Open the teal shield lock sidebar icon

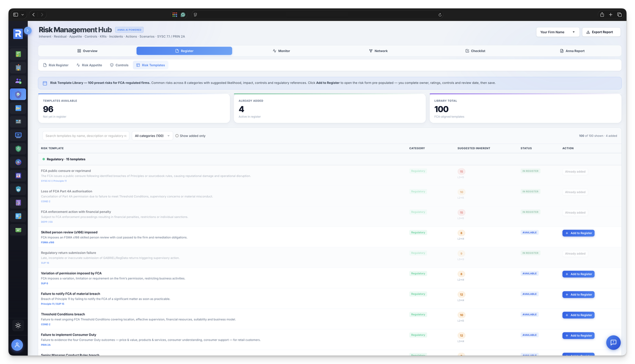click(18, 189)
